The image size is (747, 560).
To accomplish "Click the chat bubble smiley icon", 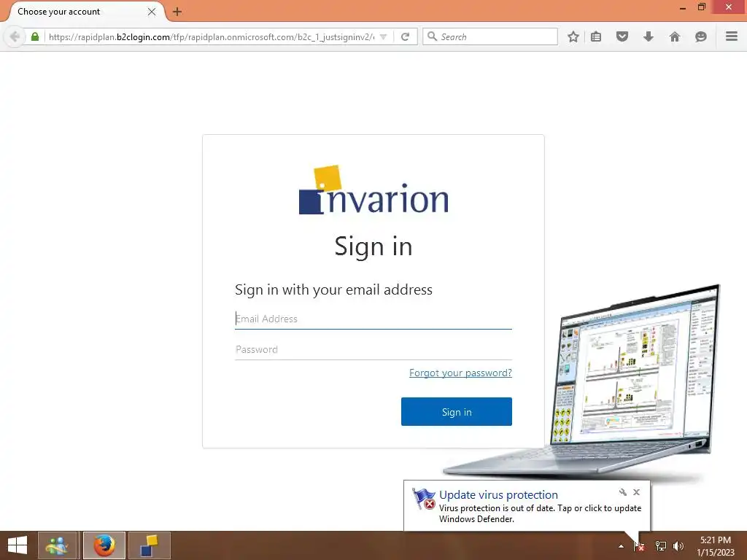I will [701, 36].
